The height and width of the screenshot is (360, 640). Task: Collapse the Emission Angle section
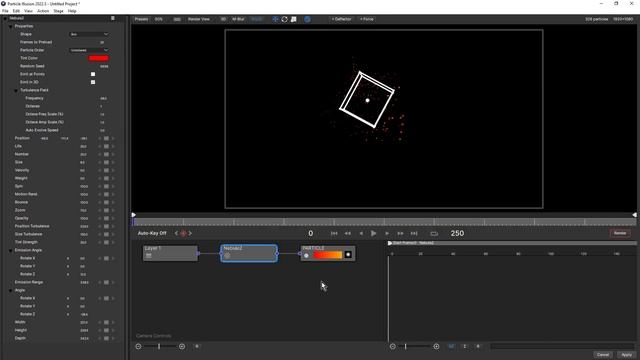tap(11, 250)
